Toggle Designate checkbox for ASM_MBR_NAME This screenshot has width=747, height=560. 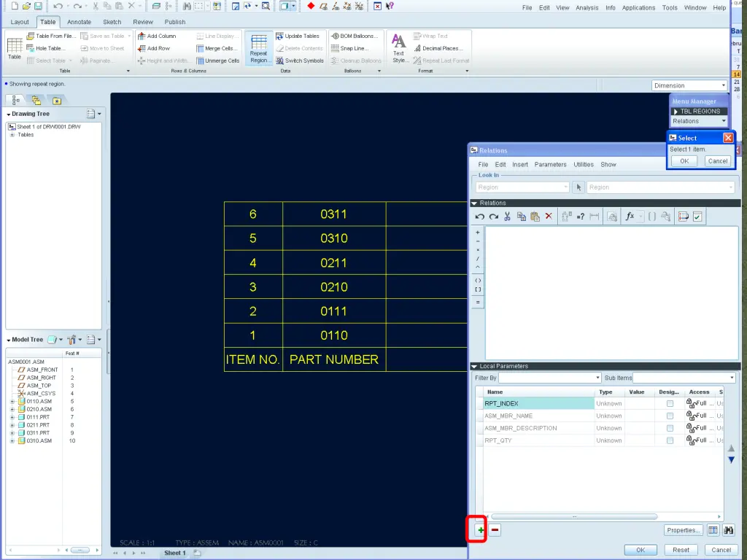pyautogui.click(x=670, y=416)
